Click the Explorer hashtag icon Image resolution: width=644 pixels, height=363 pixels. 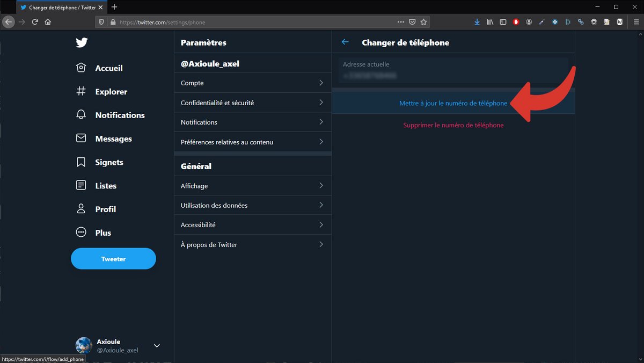(x=81, y=91)
